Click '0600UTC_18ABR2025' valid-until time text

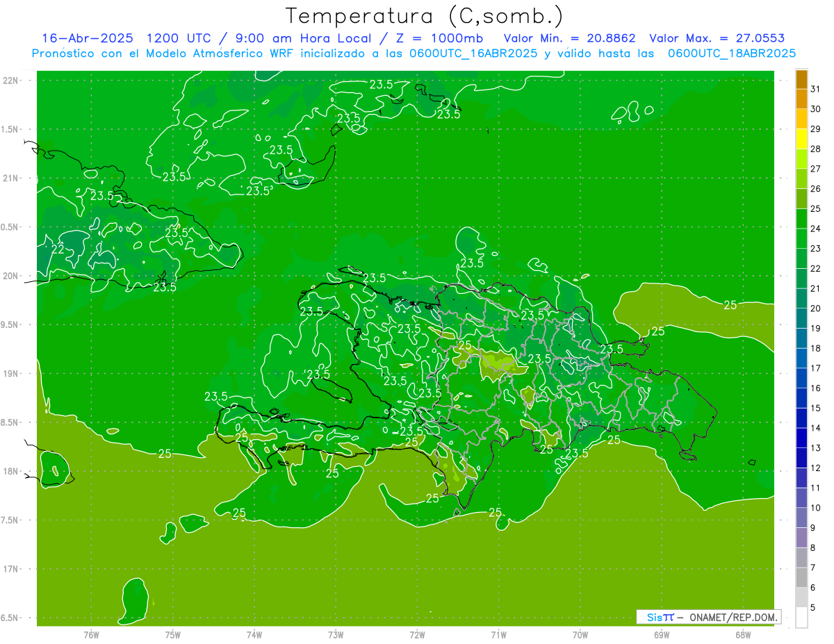731,53
